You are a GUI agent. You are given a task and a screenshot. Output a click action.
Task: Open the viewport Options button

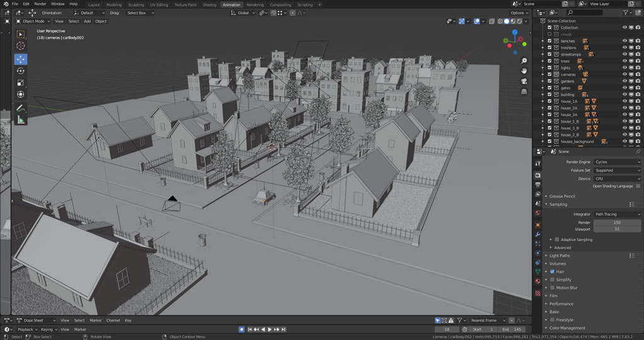pyautogui.click(x=519, y=13)
